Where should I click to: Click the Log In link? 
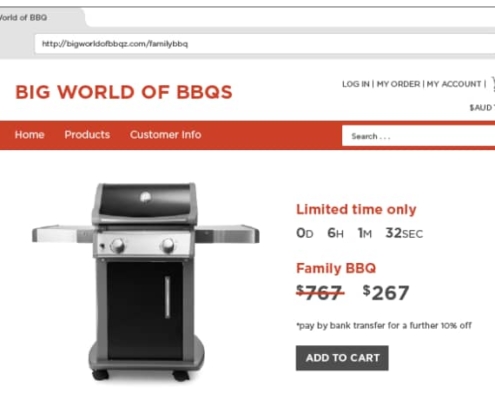click(x=356, y=84)
